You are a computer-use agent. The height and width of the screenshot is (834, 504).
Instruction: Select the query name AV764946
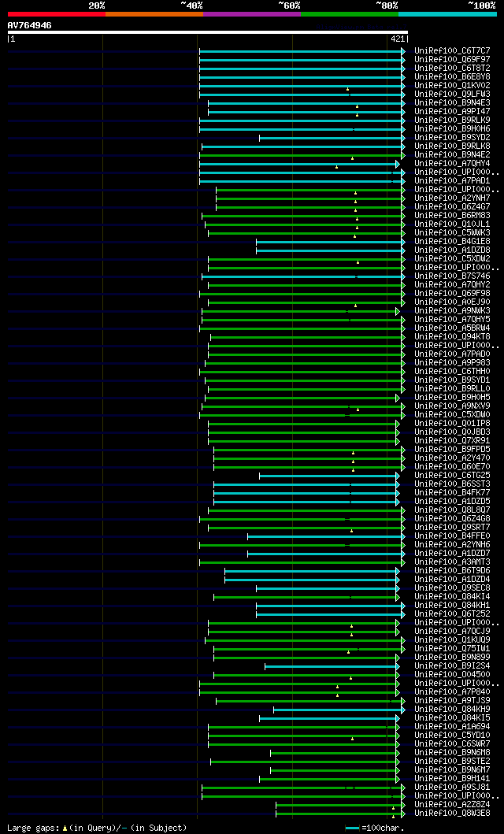click(x=30, y=25)
